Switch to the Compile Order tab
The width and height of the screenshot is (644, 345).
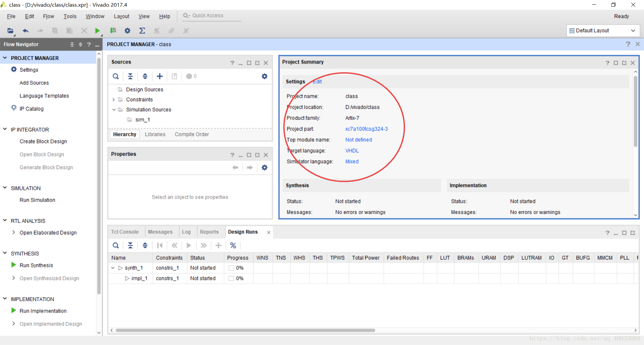(192, 134)
